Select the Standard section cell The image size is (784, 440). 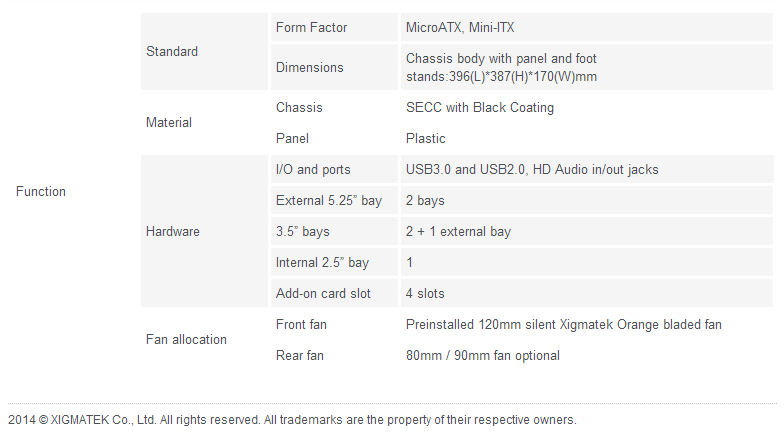click(172, 51)
